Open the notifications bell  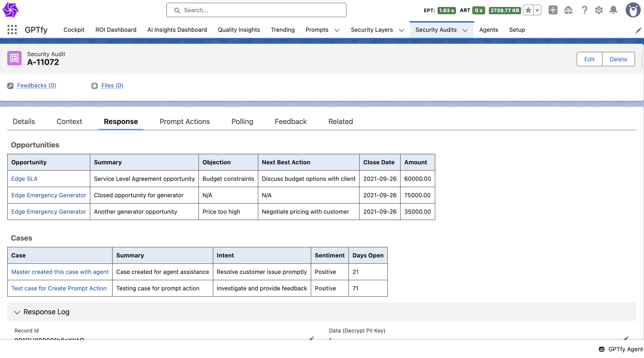pos(613,10)
